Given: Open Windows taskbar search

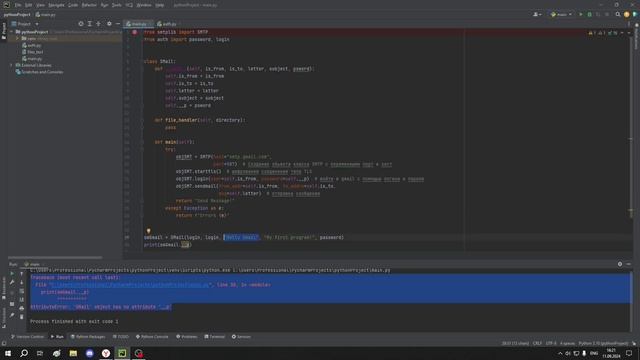Looking at the screenshot, I should click(x=24, y=353).
